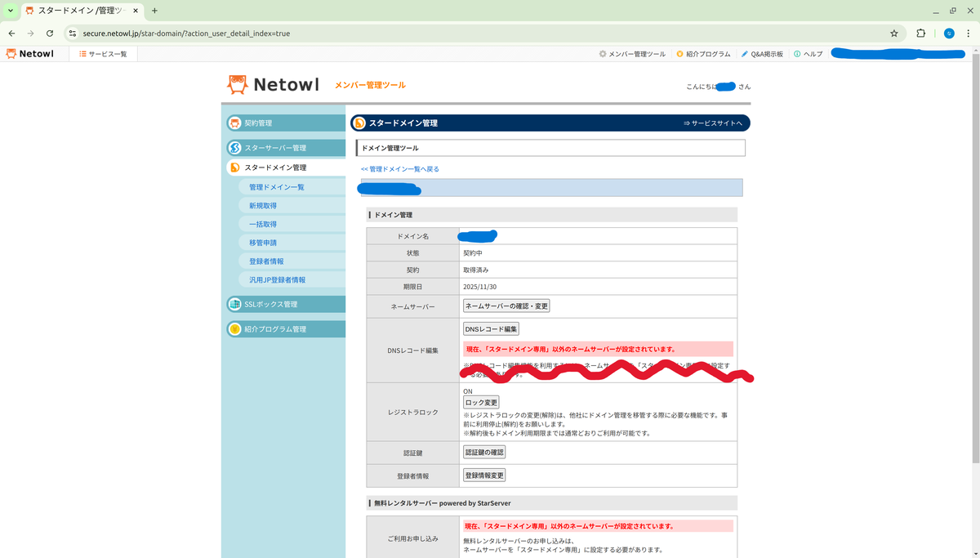This screenshot has height=558, width=980.
Task: Click the 契約中 status value
Action: [473, 253]
